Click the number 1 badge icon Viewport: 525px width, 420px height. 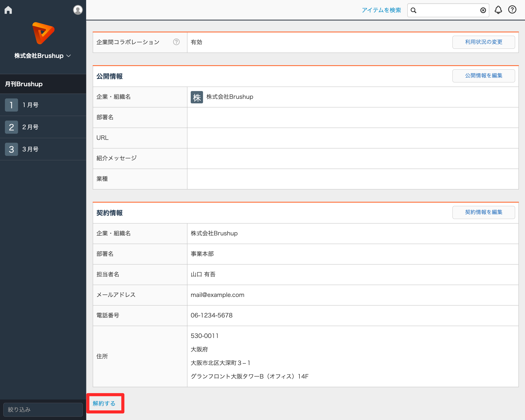(11, 105)
